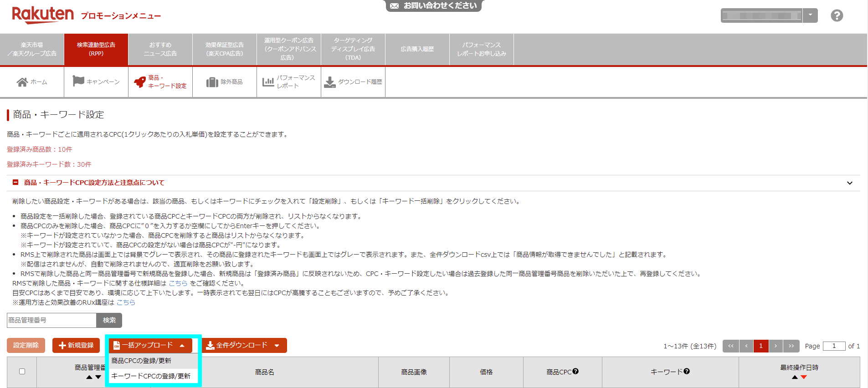Viewport: 868px width, 388px height.
Task: Toggle the notes section chevron arrow
Action: click(x=850, y=183)
